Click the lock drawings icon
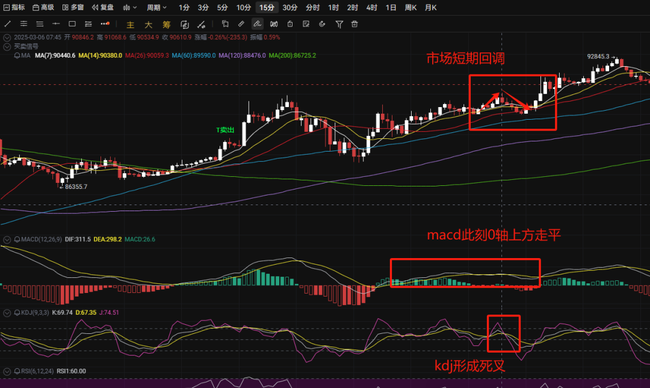Image resolution: width=650 pixels, height=388 pixels. click(x=290, y=24)
